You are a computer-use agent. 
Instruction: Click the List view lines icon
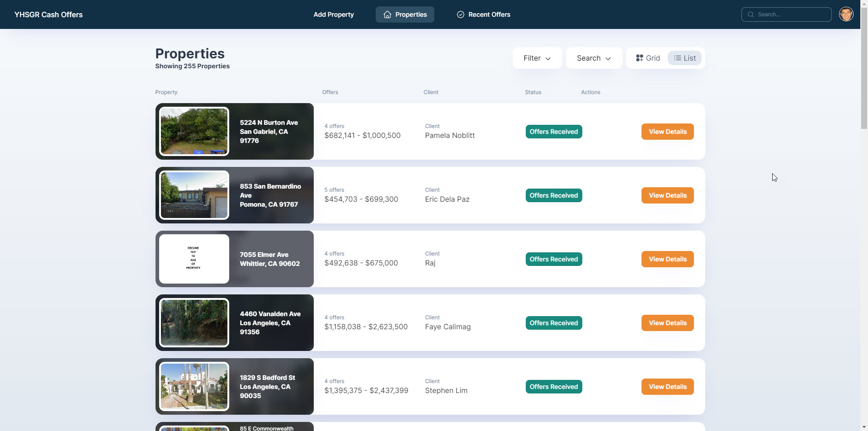(677, 58)
